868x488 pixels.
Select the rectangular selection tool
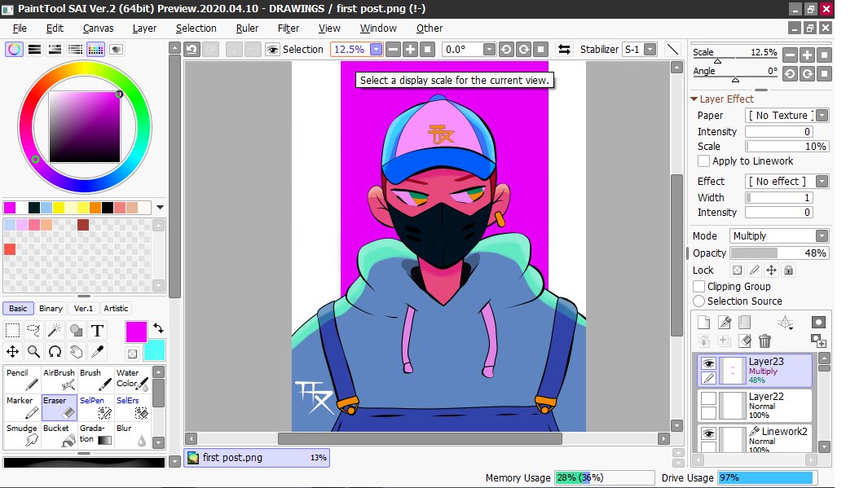tap(12, 331)
